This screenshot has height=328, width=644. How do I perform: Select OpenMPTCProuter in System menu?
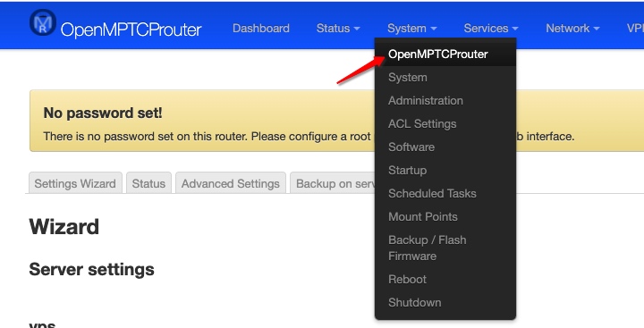click(x=445, y=55)
